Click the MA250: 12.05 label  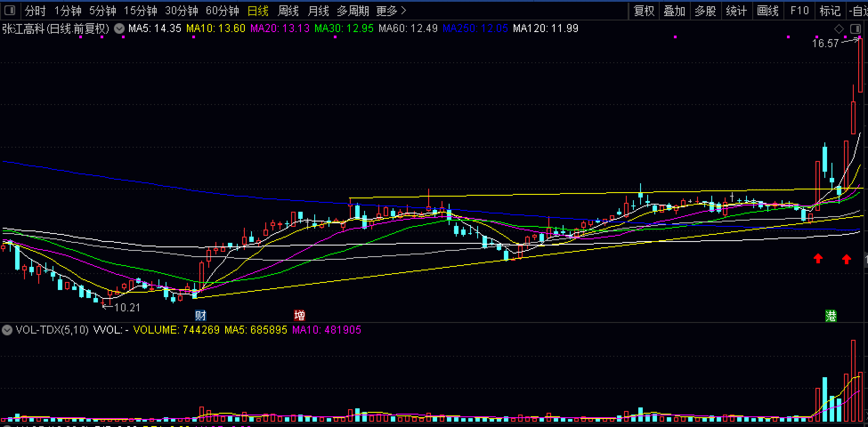(475, 28)
